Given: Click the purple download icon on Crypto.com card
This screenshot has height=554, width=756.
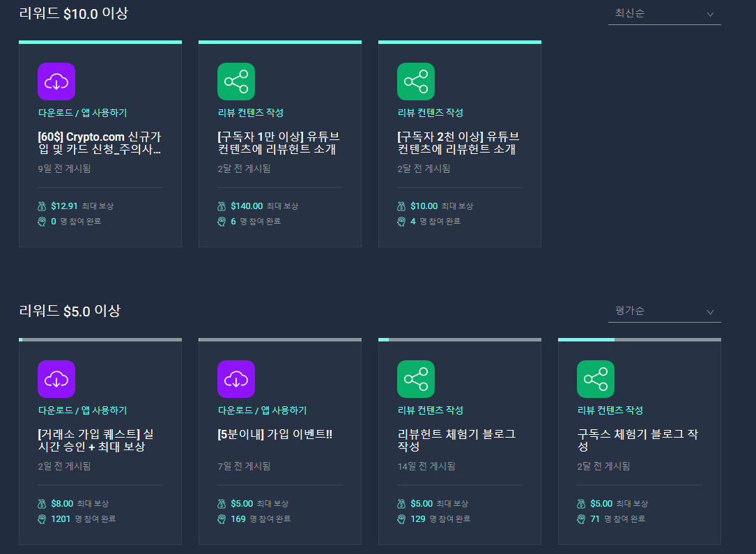Looking at the screenshot, I should pos(56,82).
